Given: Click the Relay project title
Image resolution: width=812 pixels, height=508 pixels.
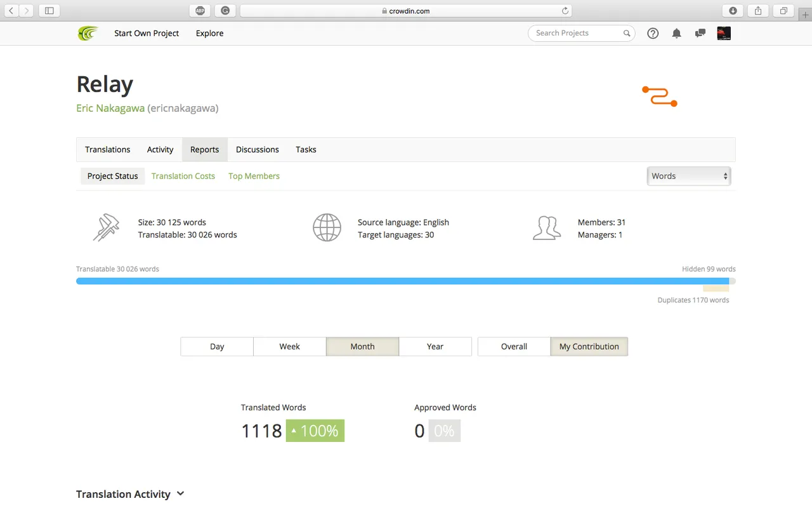Looking at the screenshot, I should [x=105, y=84].
